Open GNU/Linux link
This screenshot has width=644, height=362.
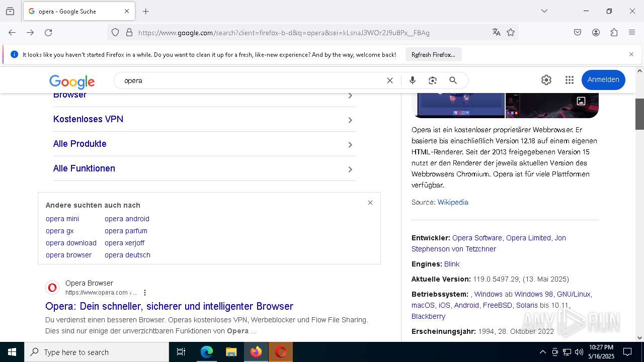pyautogui.click(x=574, y=294)
